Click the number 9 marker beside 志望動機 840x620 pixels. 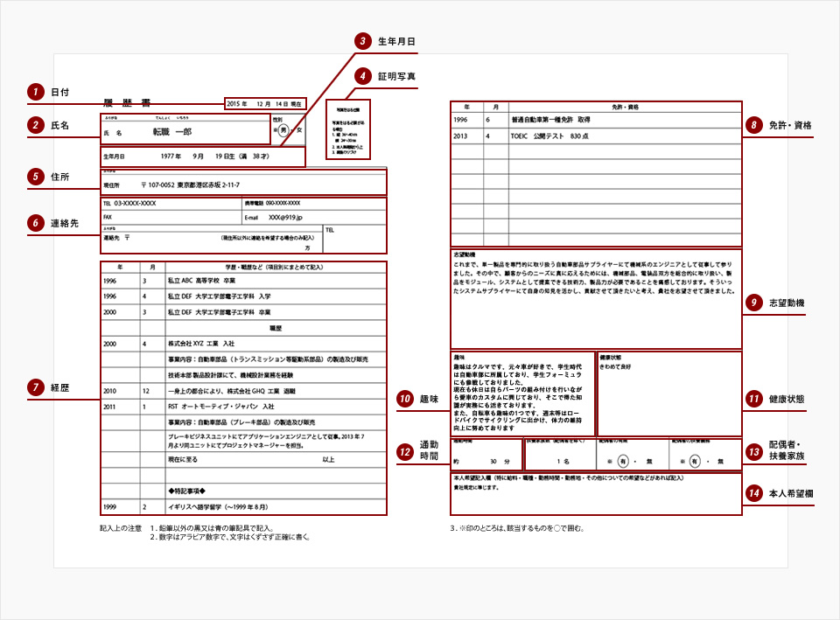[x=753, y=303]
